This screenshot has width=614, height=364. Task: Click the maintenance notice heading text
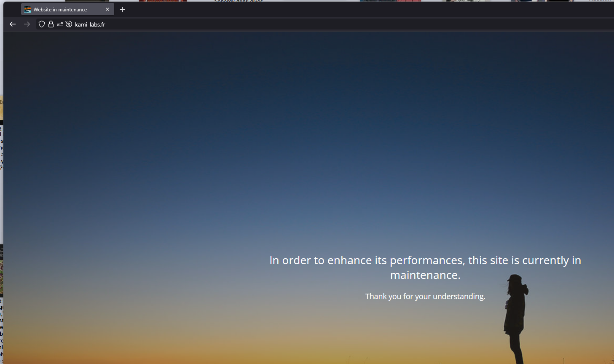pos(425,268)
